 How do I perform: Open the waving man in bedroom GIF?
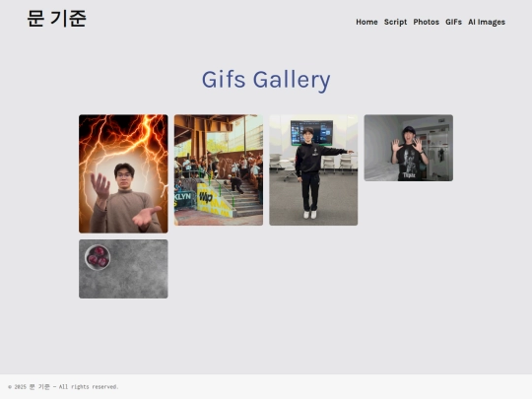pos(409,148)
